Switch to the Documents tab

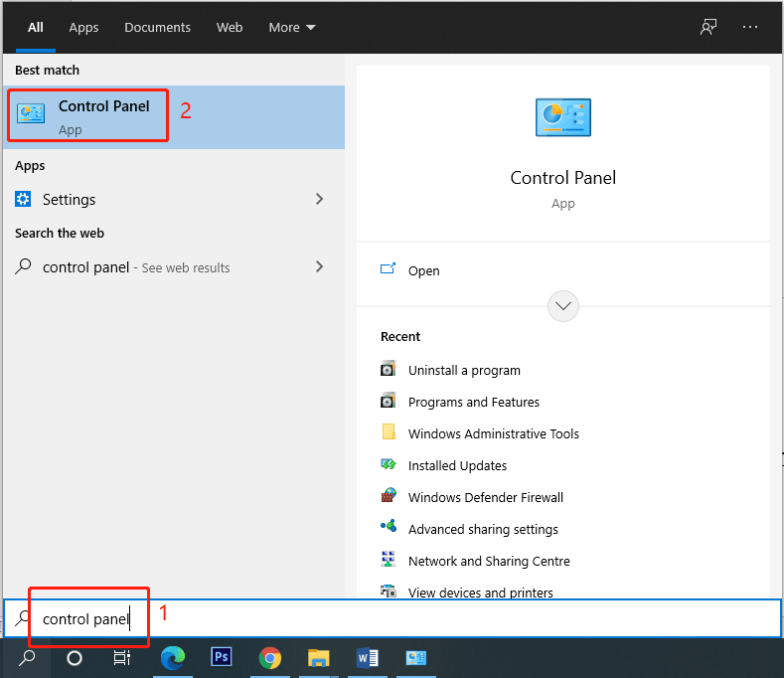tap(157, 28)
